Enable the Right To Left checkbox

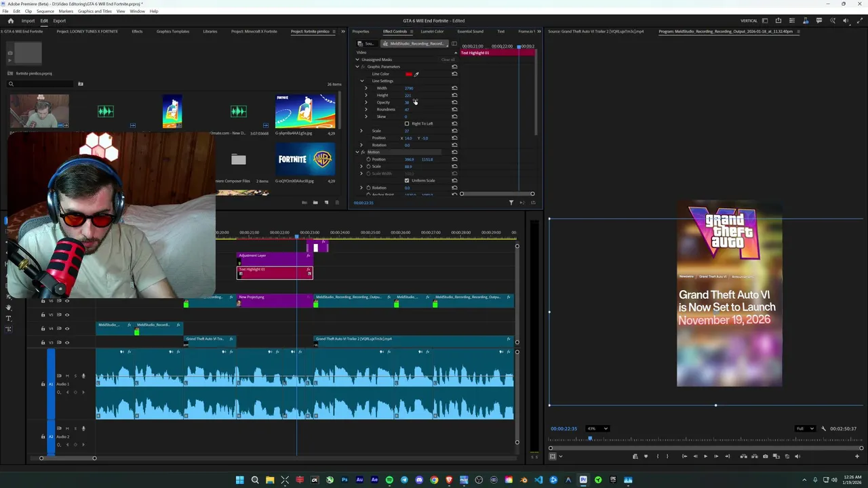(407, 123)
